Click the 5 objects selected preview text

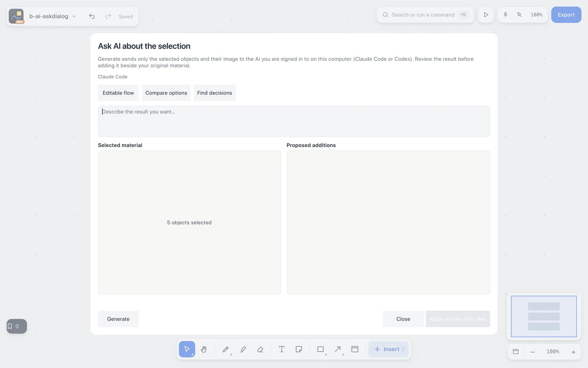click(189, 222)
